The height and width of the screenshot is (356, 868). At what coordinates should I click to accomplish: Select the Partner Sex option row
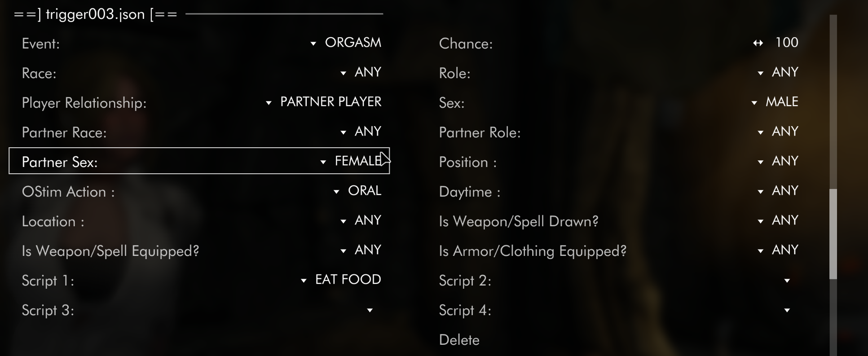199,161
